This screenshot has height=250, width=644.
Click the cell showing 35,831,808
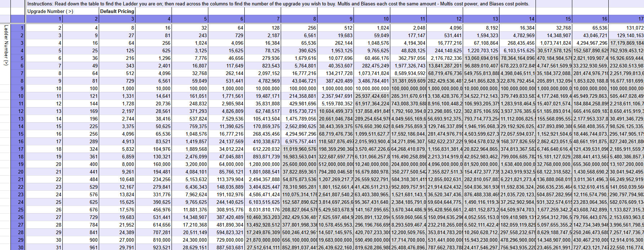(x=263, y=104)
